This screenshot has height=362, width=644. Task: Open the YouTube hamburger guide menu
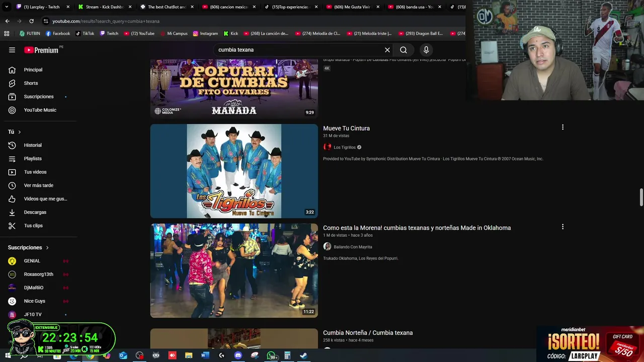[12, 50]
